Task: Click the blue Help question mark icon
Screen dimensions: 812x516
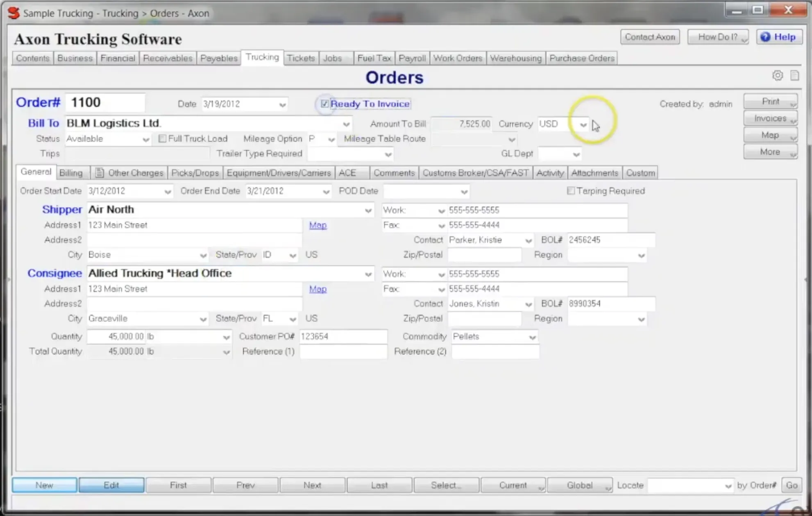Action: click(x=765, y=37)
